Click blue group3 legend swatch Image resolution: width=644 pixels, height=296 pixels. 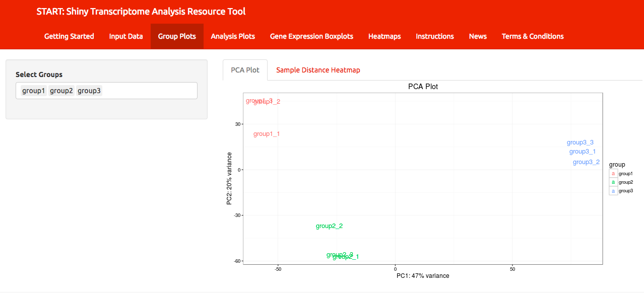pyautogui.click(x=613, y=191)
